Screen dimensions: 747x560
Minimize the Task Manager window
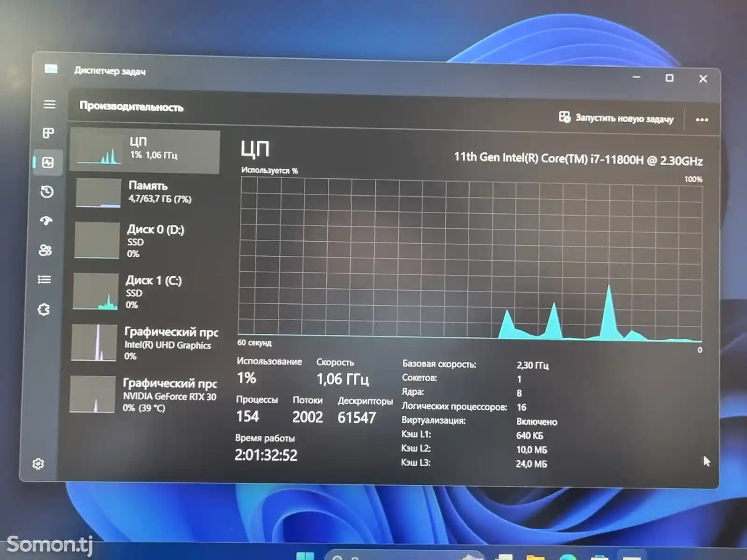point(636,77)
